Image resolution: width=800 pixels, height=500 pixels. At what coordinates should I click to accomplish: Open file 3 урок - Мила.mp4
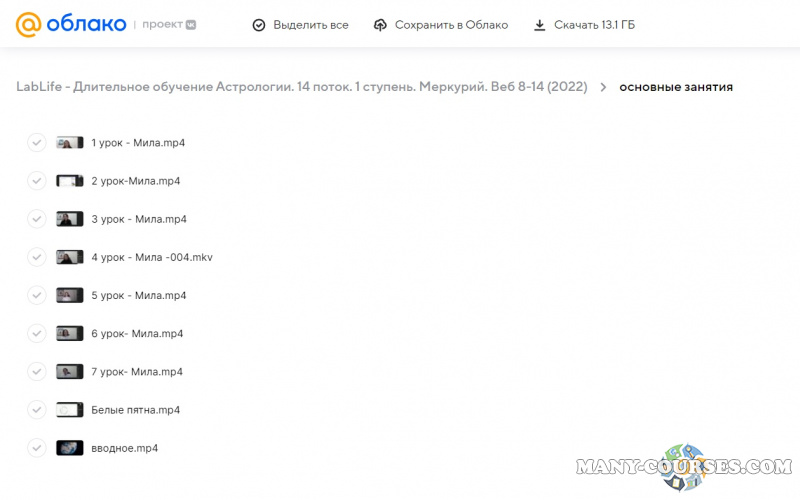pos(138,219)
